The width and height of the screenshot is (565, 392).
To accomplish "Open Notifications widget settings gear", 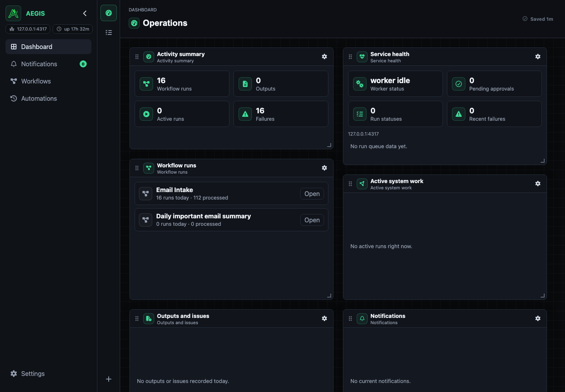I will pos(538,318).
